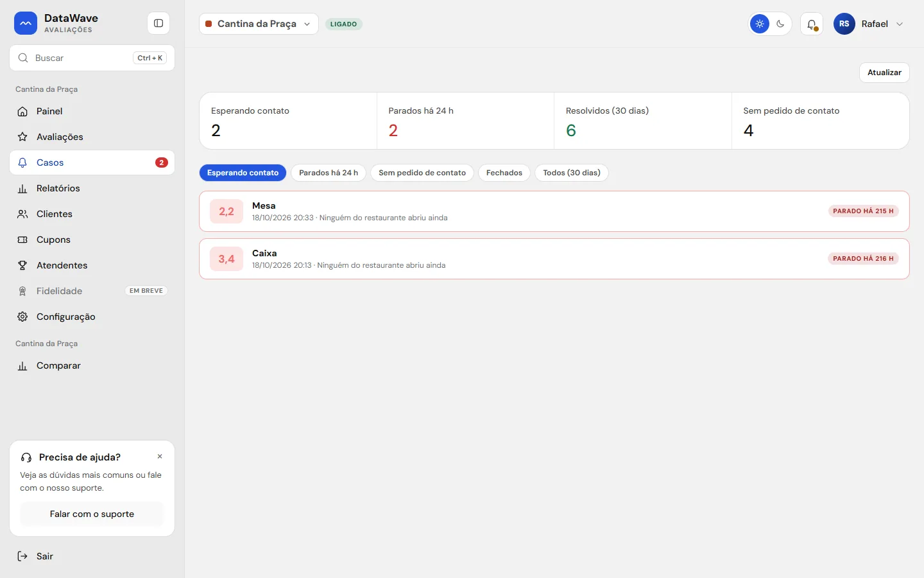Click the 3,4 rating score tile
Image resolution: width=924 pixels, height=578 pixels.
coord(227,259)
